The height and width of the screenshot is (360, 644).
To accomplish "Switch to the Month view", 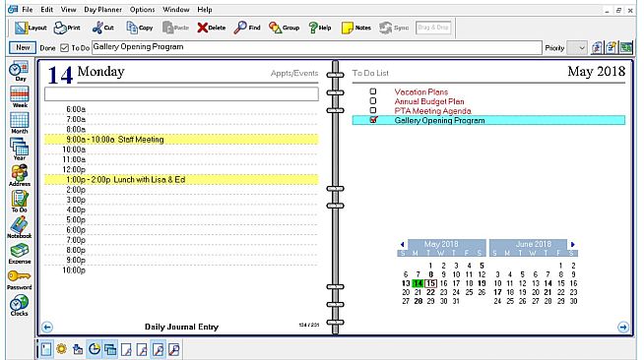I will pos(20,123).
